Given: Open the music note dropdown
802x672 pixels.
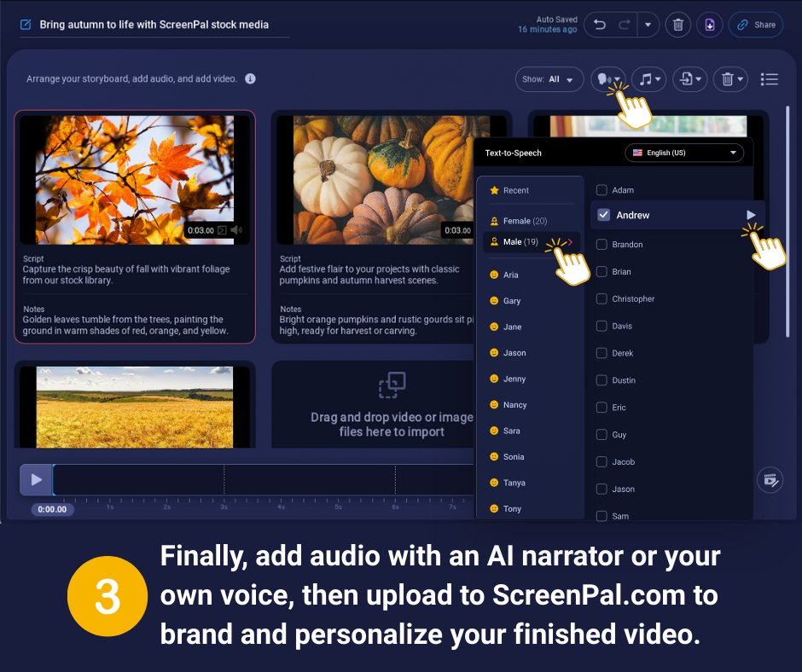Looking at the screenshot, I should 649,79.
